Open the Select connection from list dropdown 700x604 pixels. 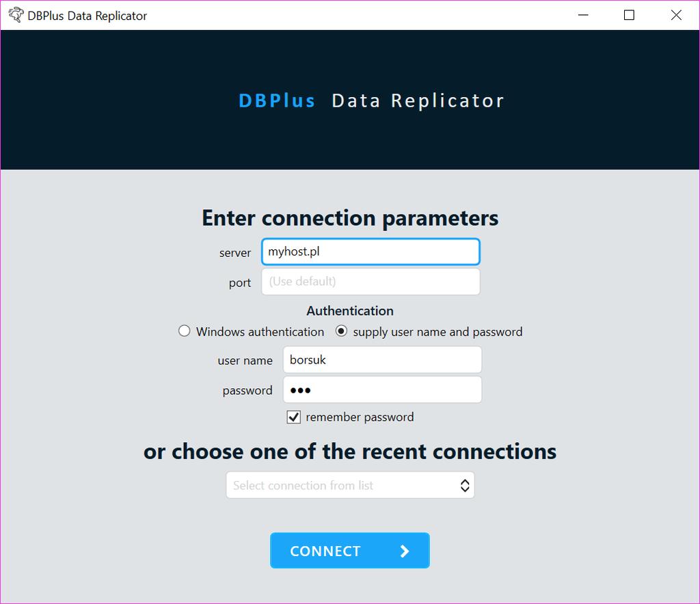click(x=350, y=485)
